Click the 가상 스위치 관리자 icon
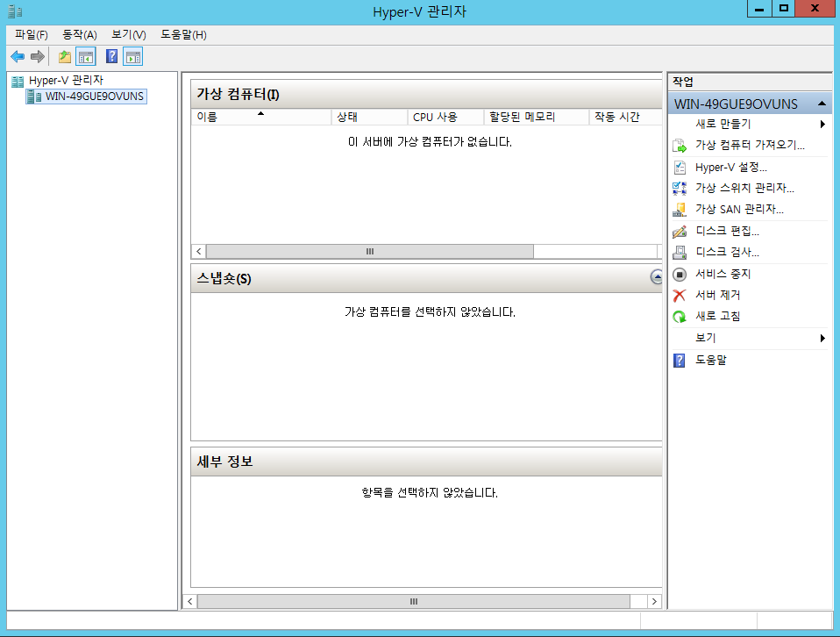 [680, 188]
